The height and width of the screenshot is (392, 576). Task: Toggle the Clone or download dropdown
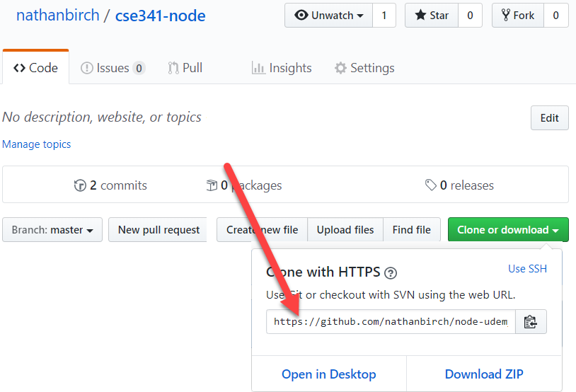(x=508, y=230)
